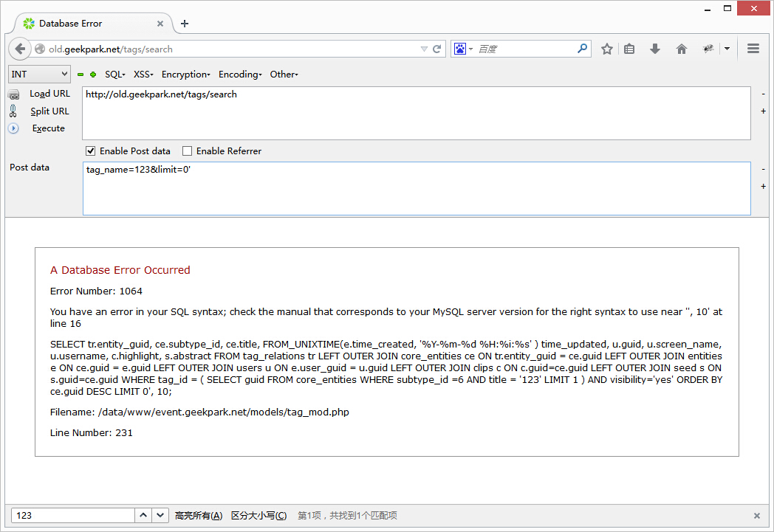Click the add-on bug icon in toolbar
The image size is (774, 532).
[x=708, y=49]
